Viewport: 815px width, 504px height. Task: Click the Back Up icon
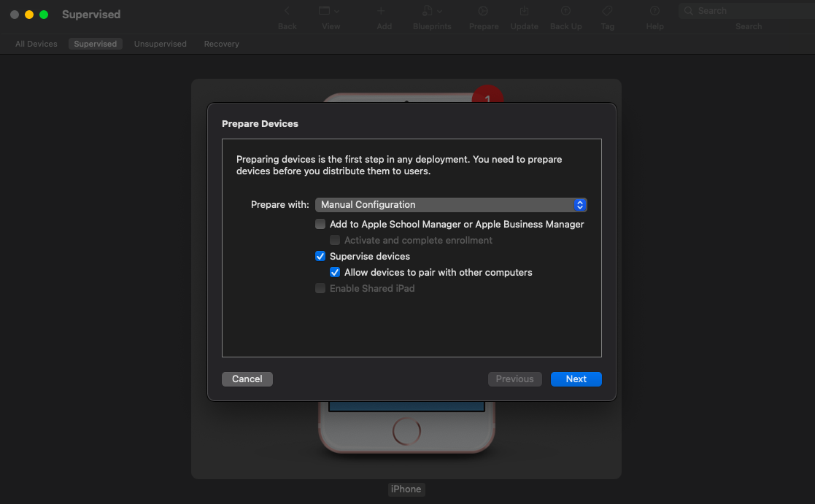(566, 10)
